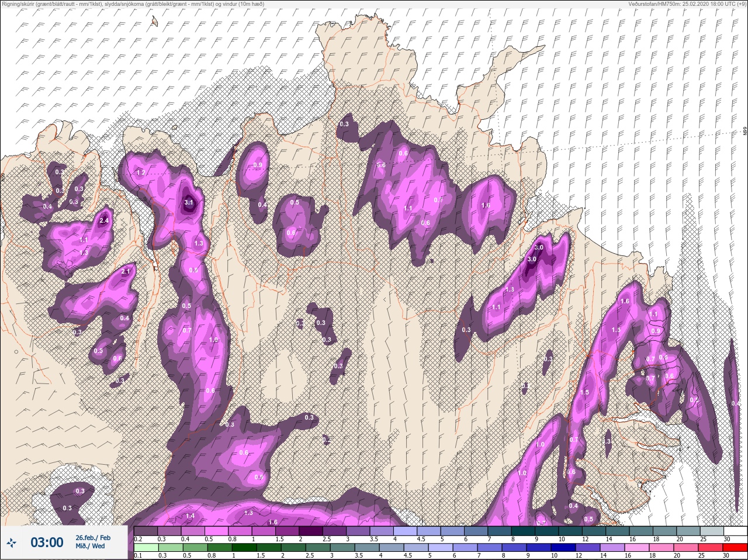This screenshot has width=748, height=560.
Task: Click the 'Mið./ Wed' weekday text
Action: coord(91,546)
